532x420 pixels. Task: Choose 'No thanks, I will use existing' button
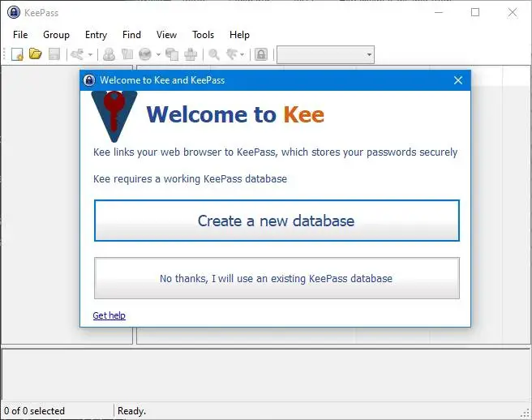coord(277,278)
